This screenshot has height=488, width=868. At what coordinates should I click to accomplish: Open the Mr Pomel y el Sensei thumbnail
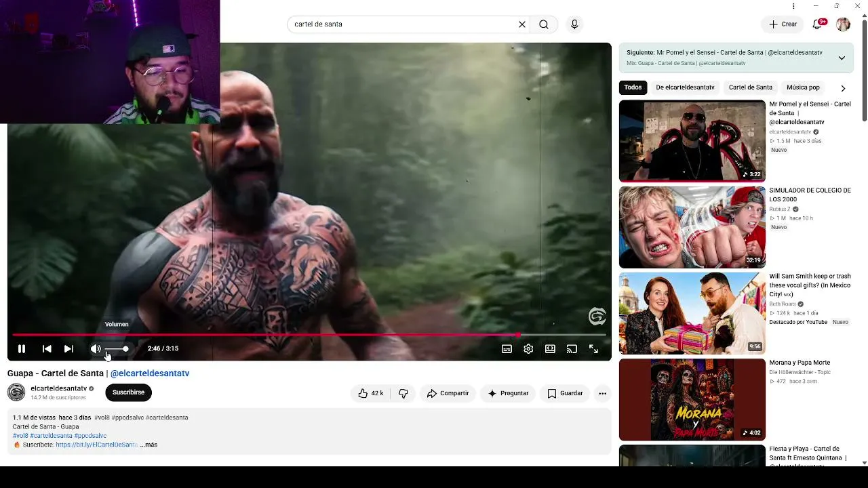coord(692,141)
